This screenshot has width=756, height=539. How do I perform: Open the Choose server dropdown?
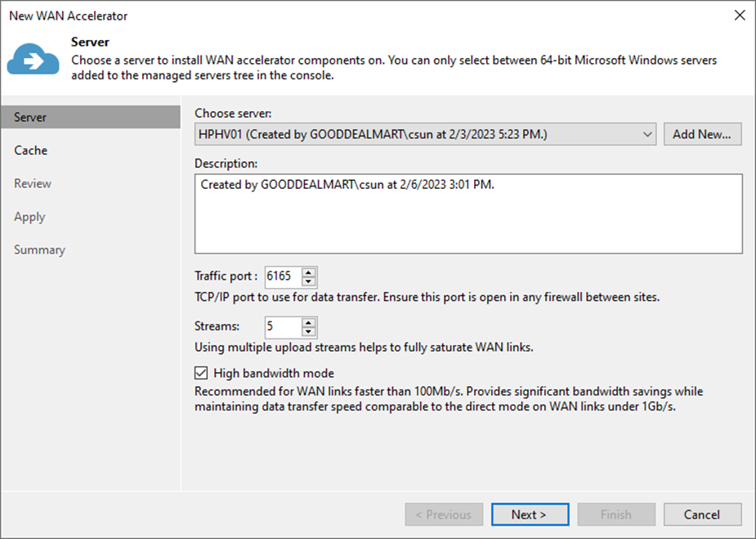point(425,134)
